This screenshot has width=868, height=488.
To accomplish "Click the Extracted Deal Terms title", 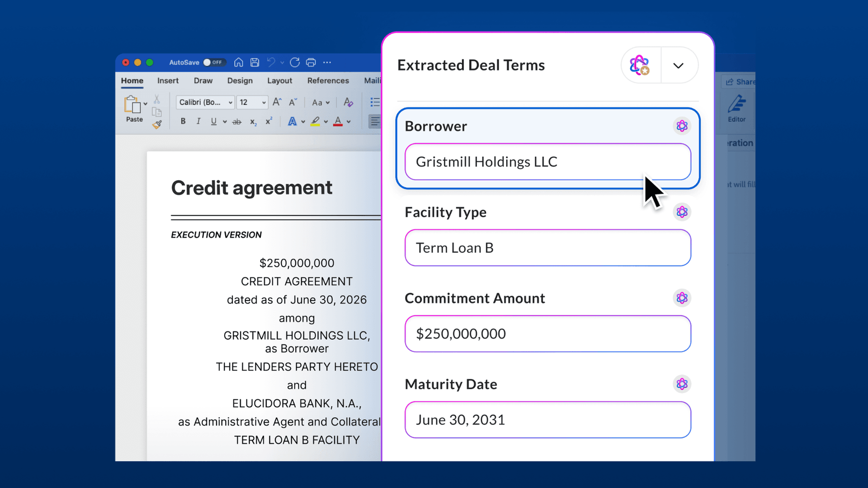I will pyautogui.click(x=471, y=65).
